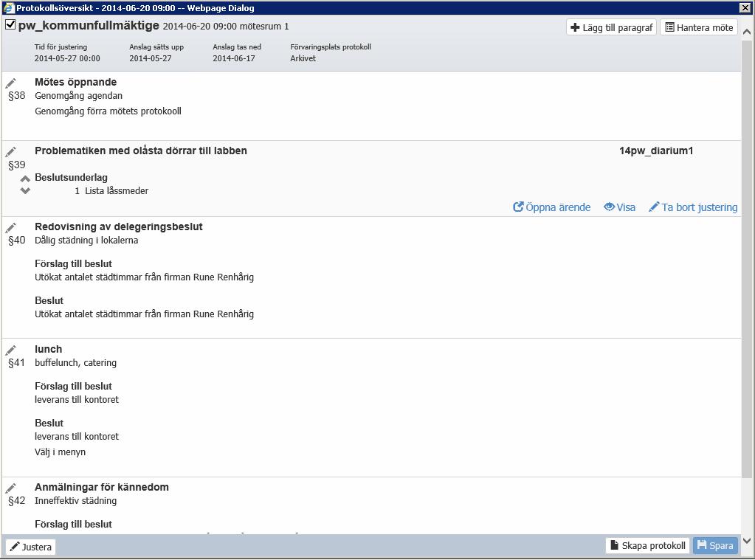Move Beslutsunderlag down with the down chevron
Screen dimensions: 755x560
click(26, 190)
